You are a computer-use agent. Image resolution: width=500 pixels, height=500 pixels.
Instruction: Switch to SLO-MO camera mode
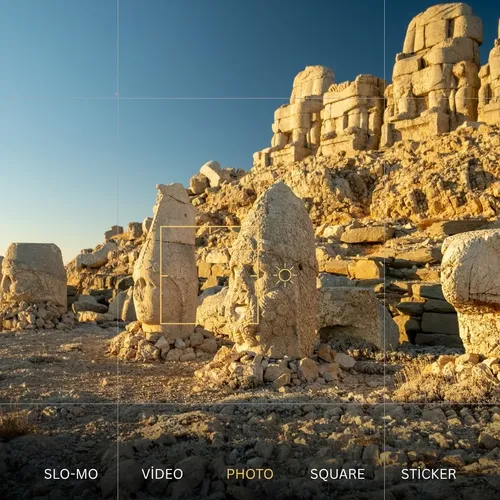point(71,474)
